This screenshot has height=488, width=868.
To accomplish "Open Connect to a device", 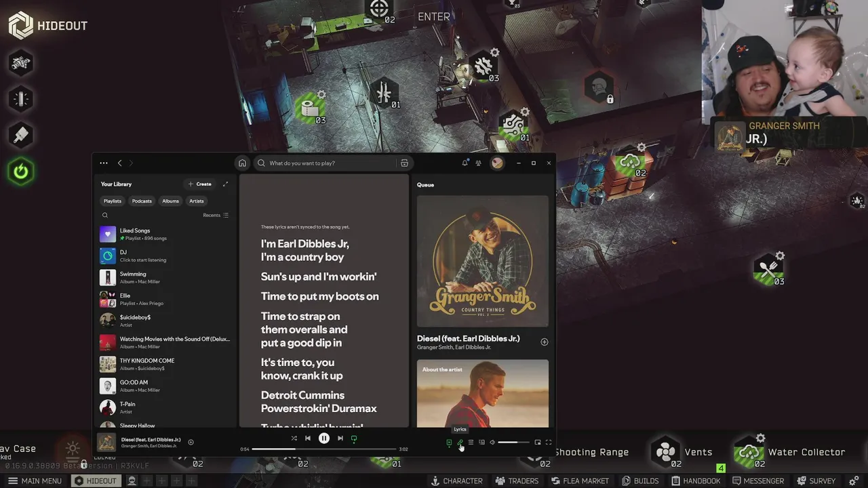I will coord(481,443).
